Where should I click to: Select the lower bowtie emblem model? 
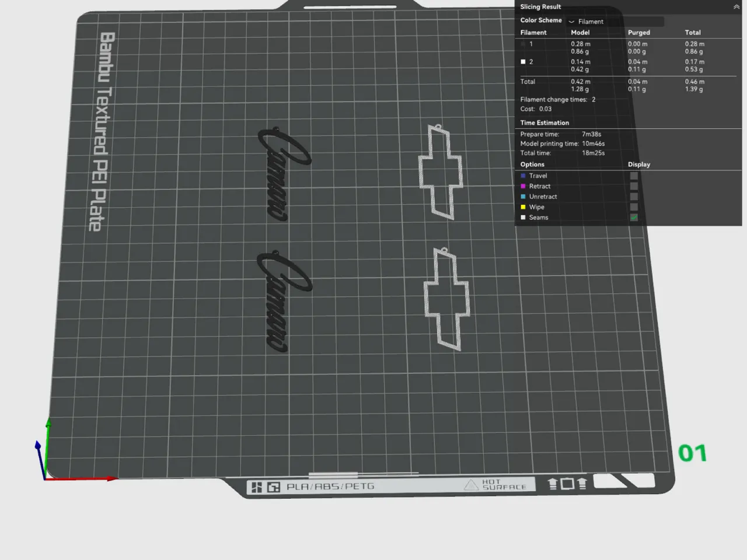(x=446, y=299)
